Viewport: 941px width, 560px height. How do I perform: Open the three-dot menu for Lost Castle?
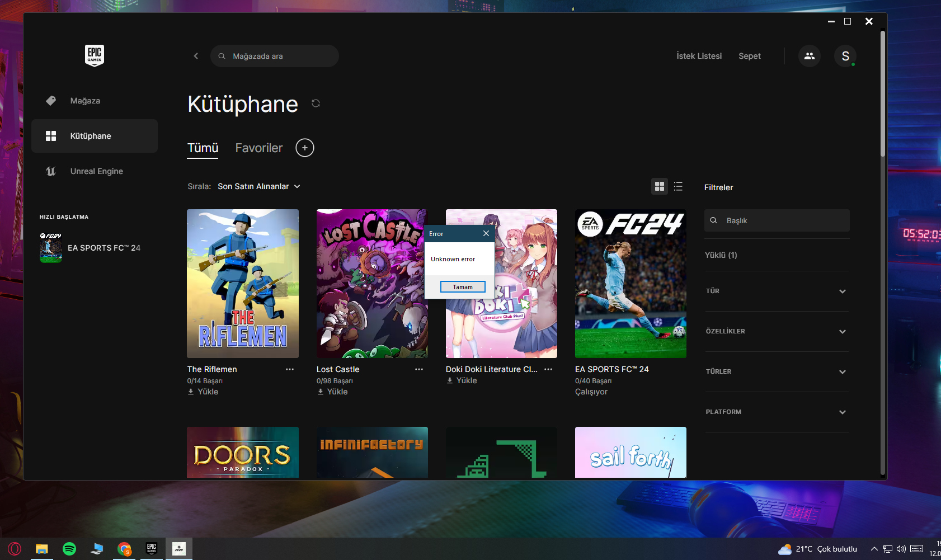(419, 369)
